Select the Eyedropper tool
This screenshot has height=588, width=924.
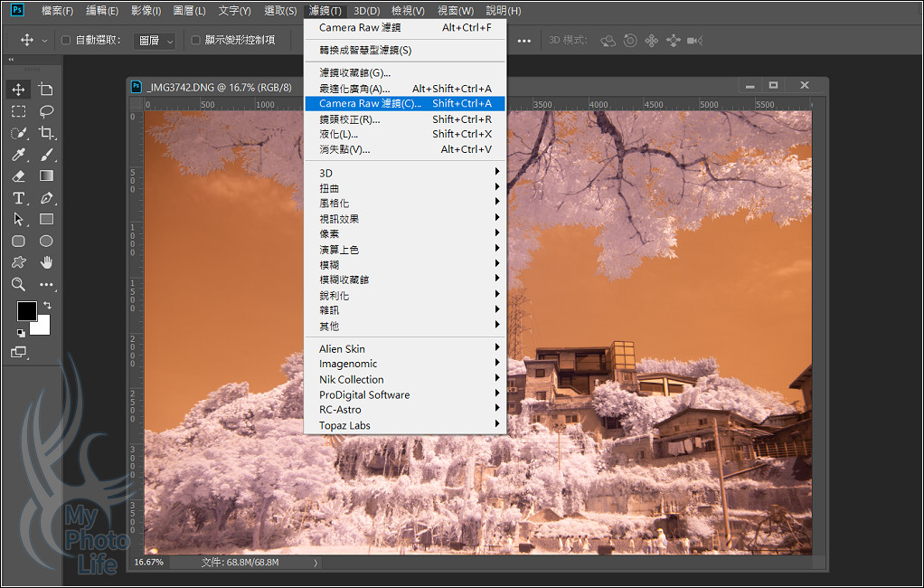[x=18, y=155]
